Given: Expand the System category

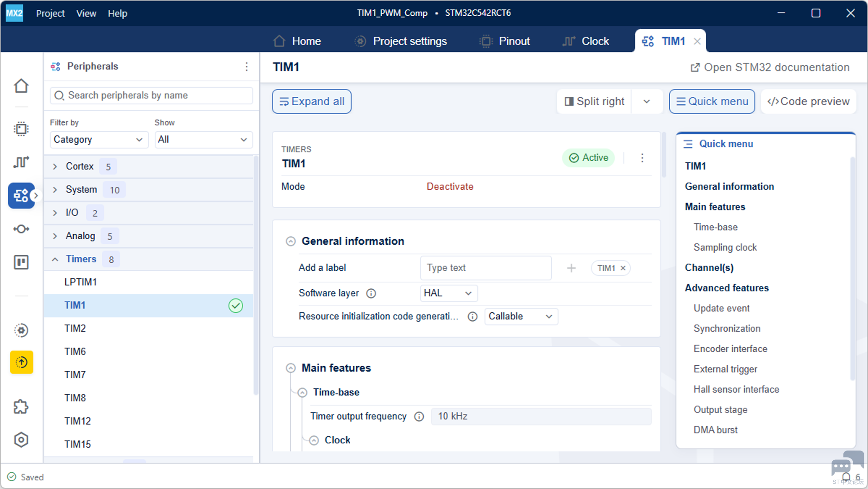Looking at the screenshot, I should pos(55,190).
